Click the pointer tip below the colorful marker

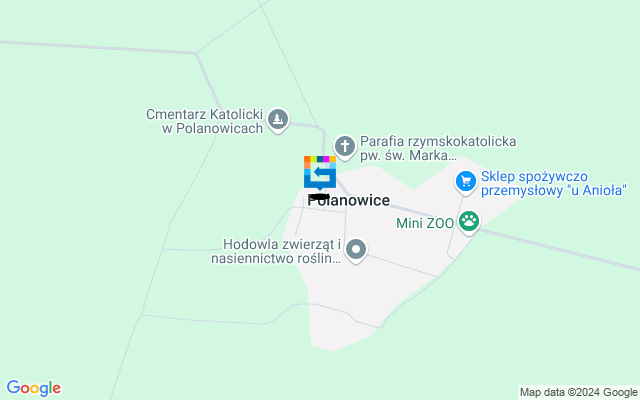coord(320,189)
